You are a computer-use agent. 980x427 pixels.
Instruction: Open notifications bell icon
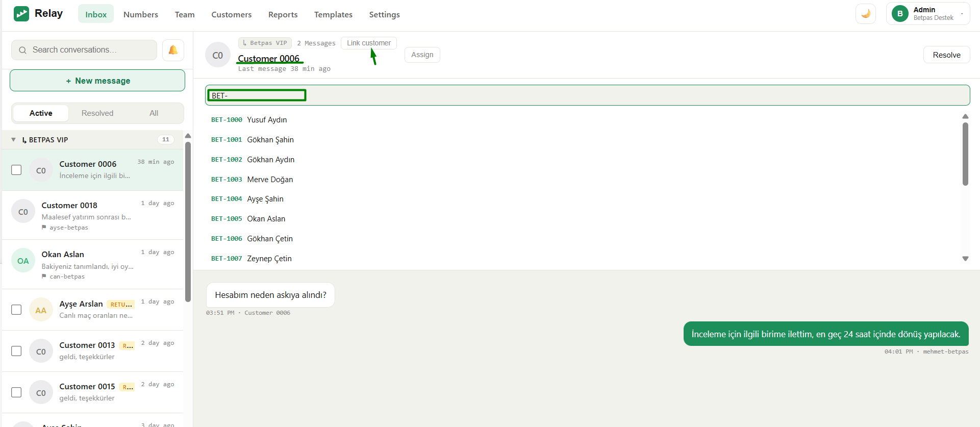(x=173, y=50)
